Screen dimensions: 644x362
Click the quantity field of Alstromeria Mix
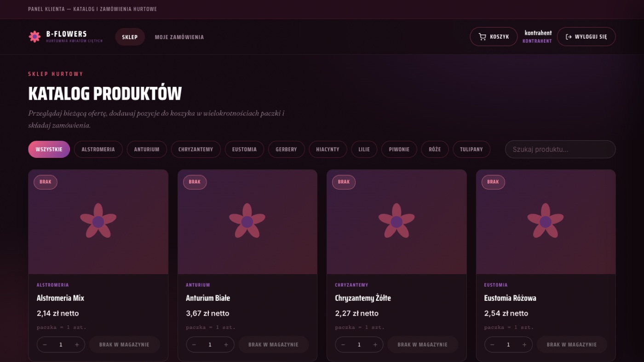pos(61,345)
